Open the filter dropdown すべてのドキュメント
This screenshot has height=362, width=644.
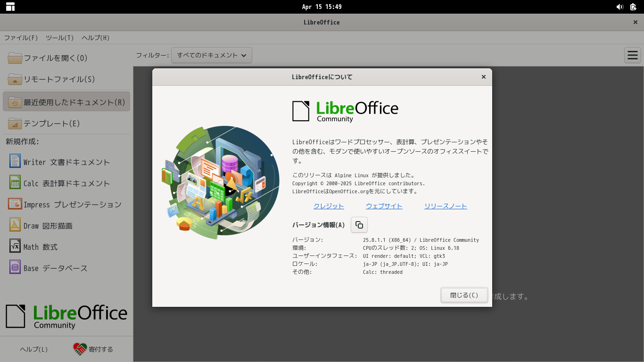click(212, 55)
